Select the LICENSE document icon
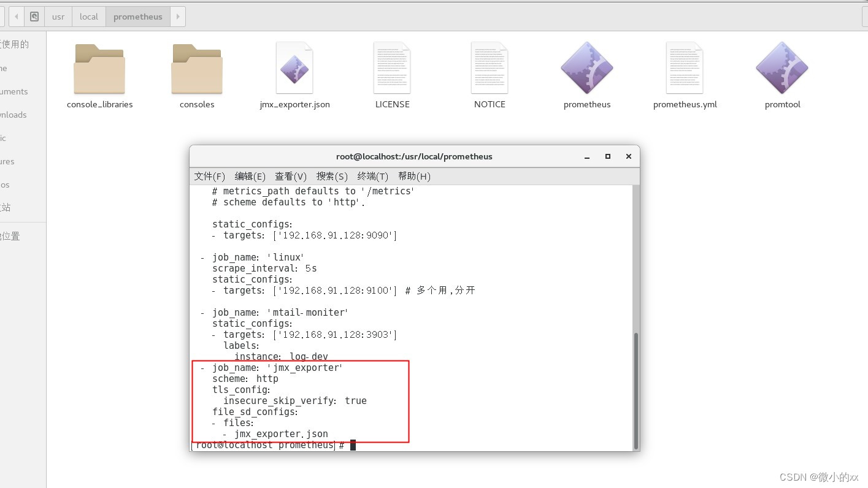 [x=392, y=68]
